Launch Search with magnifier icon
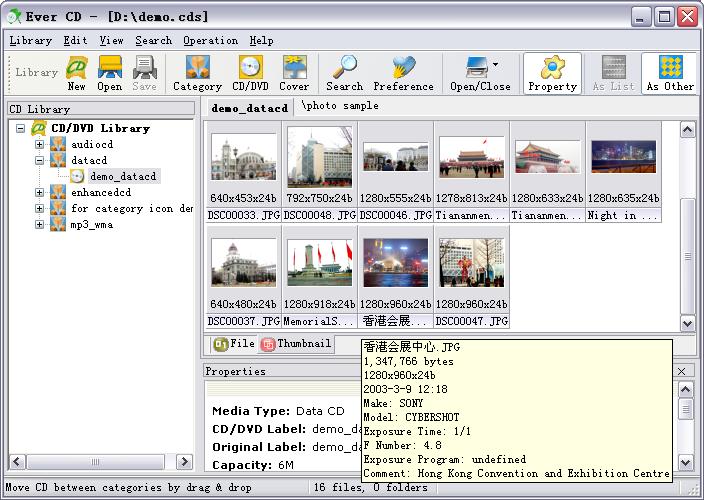The height and width of the screenshot is (500, 704). pos(344,74)
